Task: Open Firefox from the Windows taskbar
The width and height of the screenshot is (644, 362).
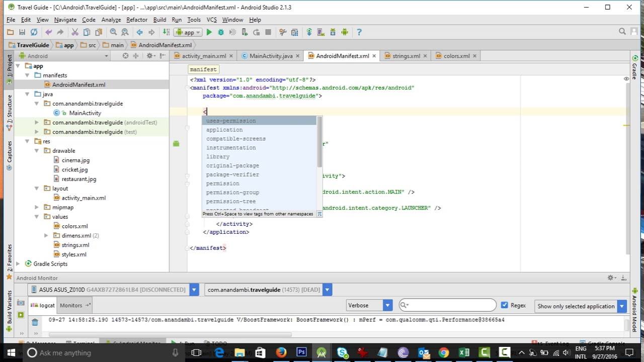Action: (x=281, y=352)
